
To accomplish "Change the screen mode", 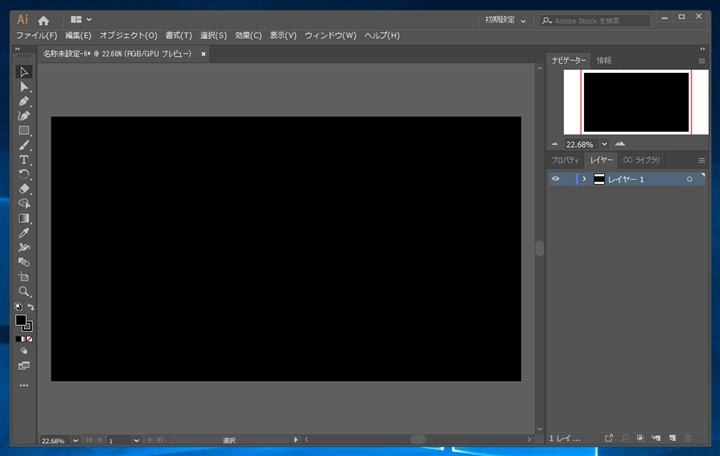I will (x=24, y=366).
